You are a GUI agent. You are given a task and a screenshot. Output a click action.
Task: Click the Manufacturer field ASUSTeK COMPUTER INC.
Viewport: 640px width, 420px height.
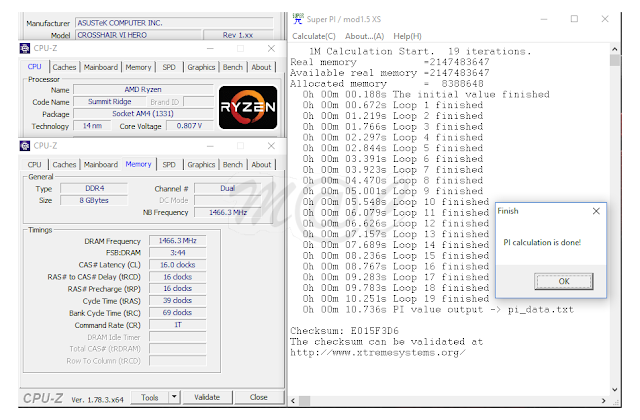tap(174, 23)
